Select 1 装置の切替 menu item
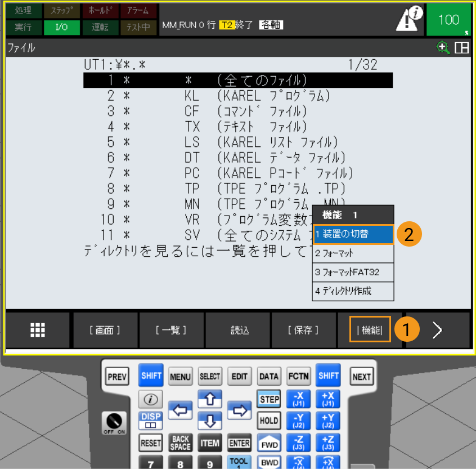 353,234
